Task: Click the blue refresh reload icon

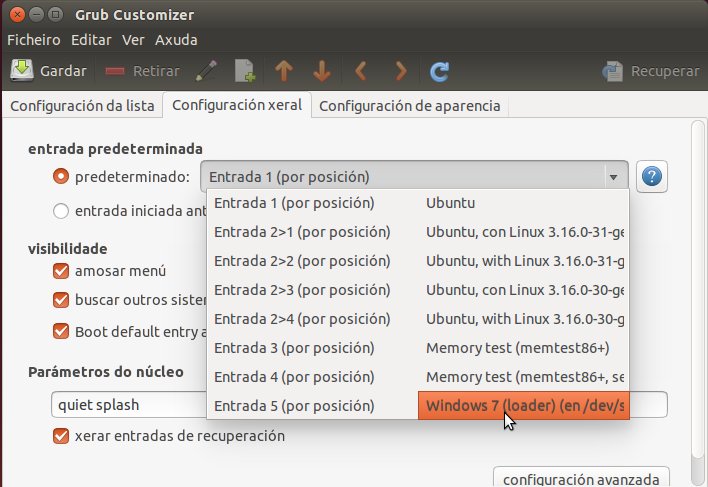Action: coord(439,71)
